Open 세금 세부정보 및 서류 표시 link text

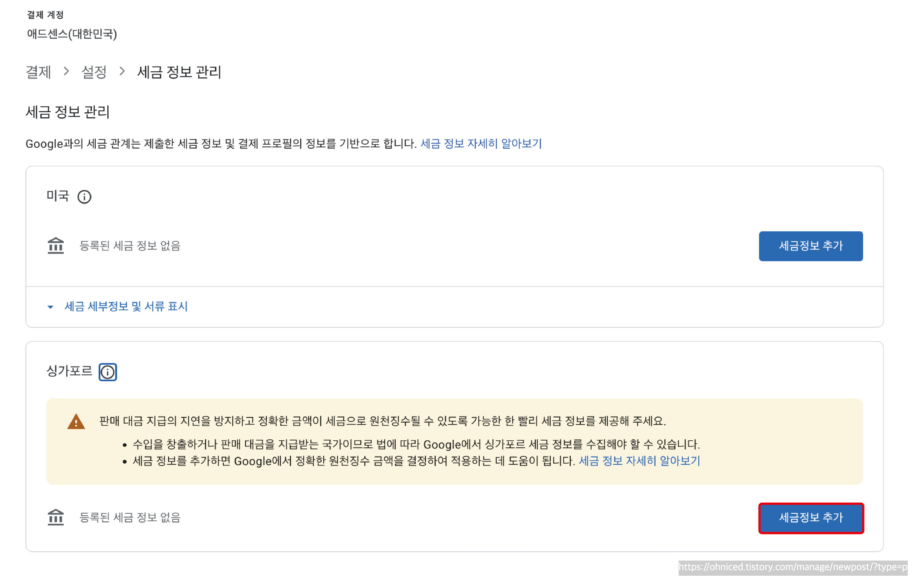coord(126,306)
